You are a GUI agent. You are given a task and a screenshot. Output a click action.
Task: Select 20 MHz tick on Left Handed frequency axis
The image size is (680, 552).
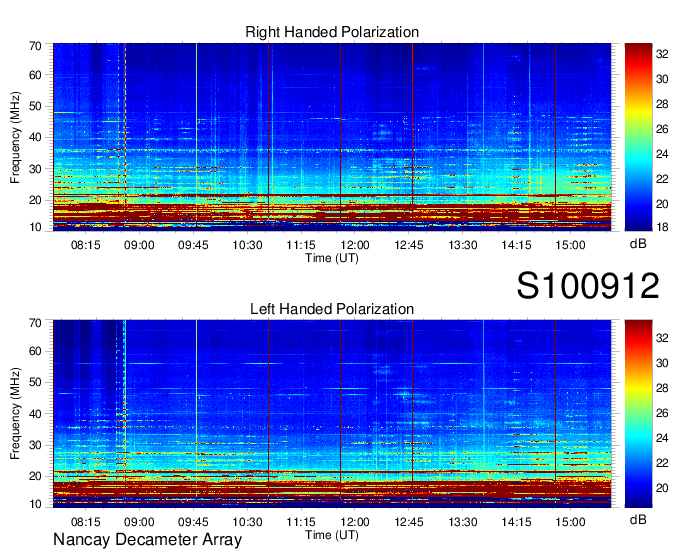click(35, 476)
